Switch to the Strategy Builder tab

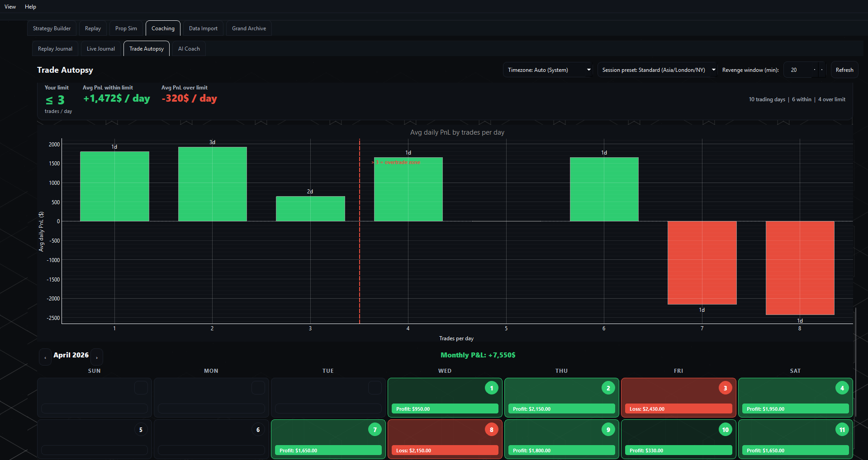pyautogui.click(x=52, y=28)
